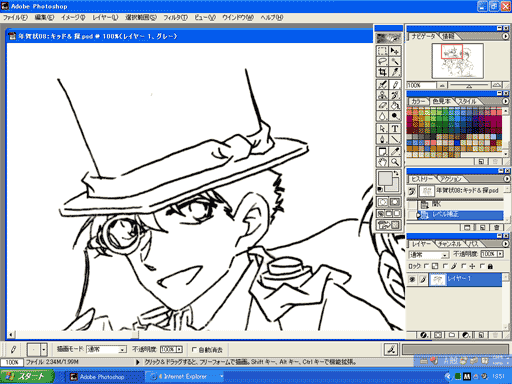Switch to the チャンネル tab
This screenshot has width=512, height=384.
451,244
